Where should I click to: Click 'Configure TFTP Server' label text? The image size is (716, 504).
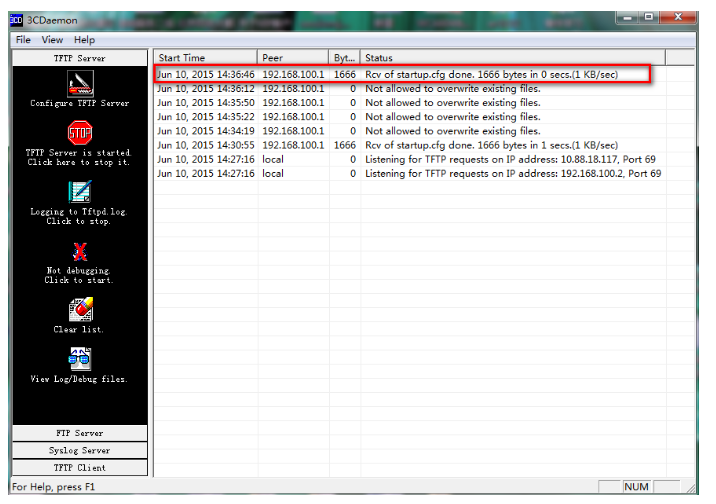[80, 103]
